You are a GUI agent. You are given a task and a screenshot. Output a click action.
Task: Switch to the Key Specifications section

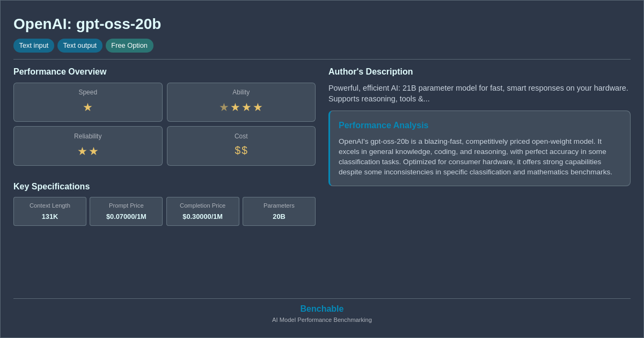click(x=52, y=186)
